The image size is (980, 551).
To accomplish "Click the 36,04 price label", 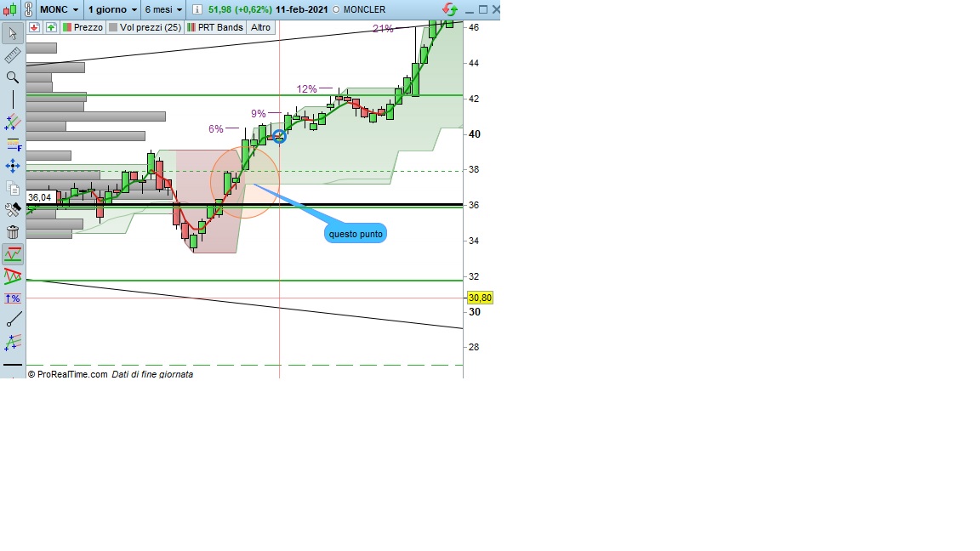I will (x=40, y=197).
